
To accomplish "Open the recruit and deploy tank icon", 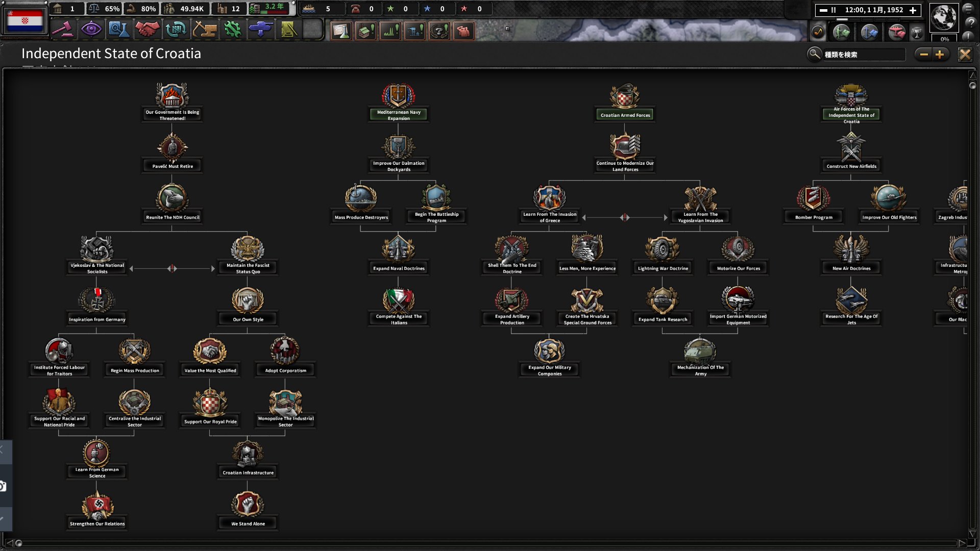I will pos(260,30).
